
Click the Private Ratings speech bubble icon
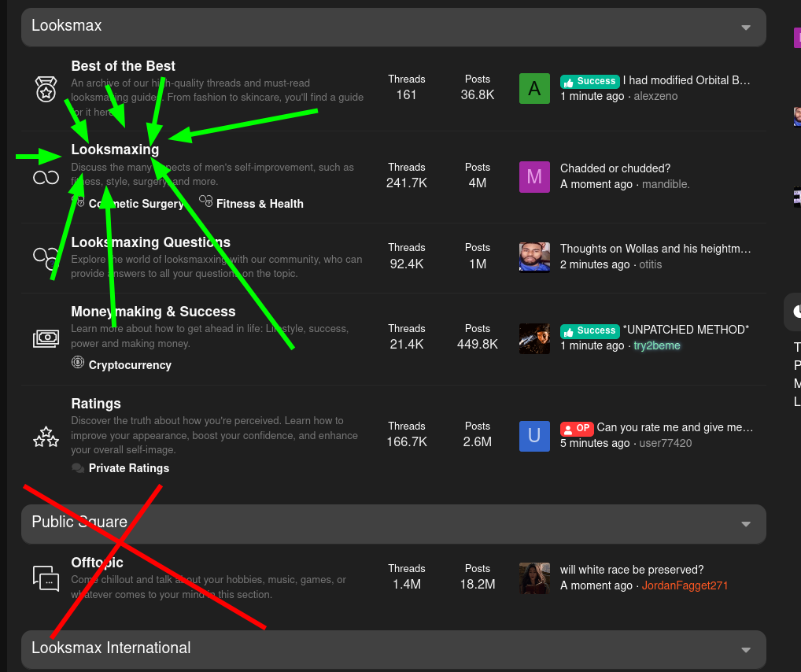point(78,468)
